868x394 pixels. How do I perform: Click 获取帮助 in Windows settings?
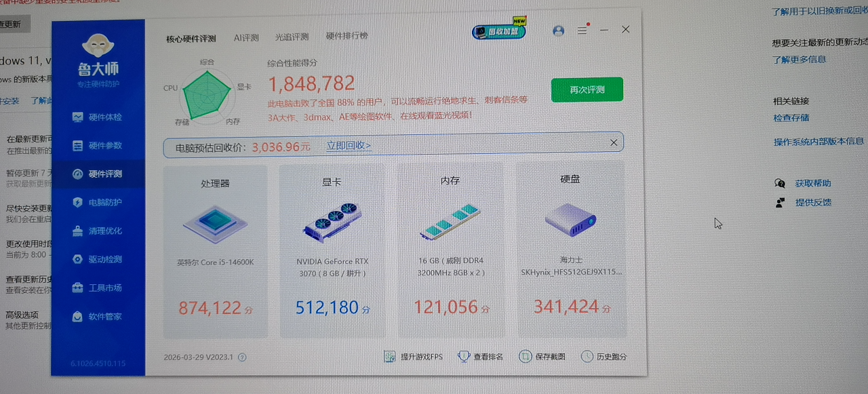[812, 183]
